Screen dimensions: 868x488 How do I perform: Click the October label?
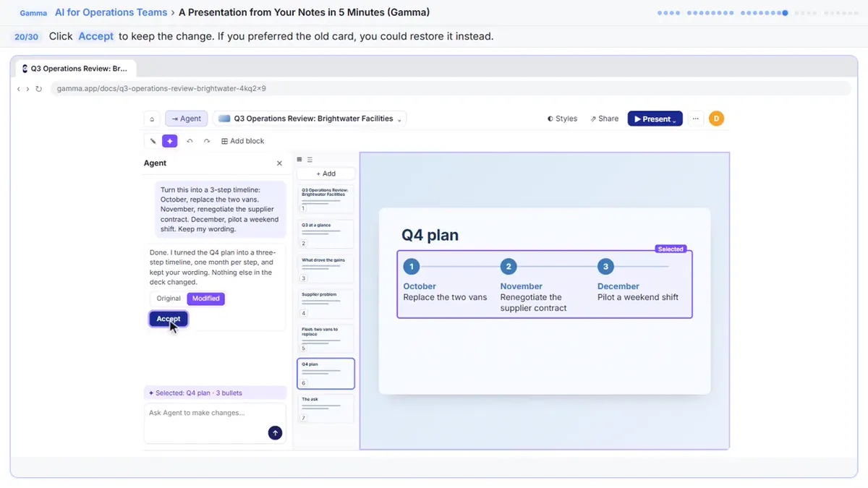[420, 286]
